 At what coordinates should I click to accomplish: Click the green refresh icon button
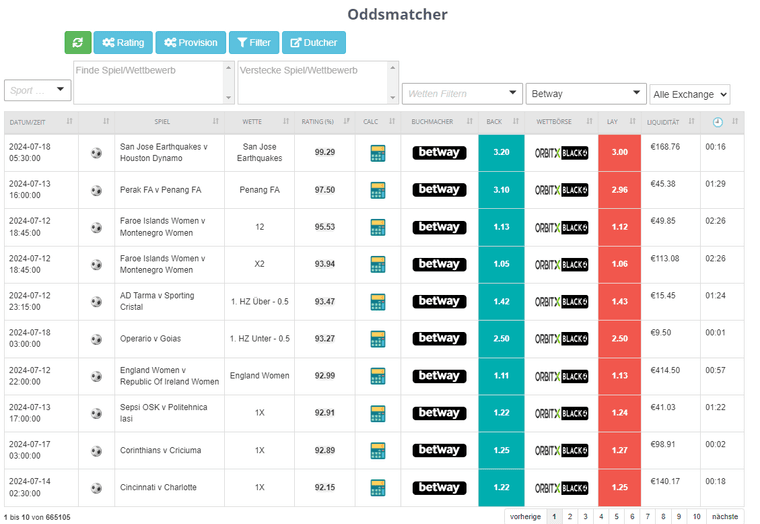coord(78,43)
